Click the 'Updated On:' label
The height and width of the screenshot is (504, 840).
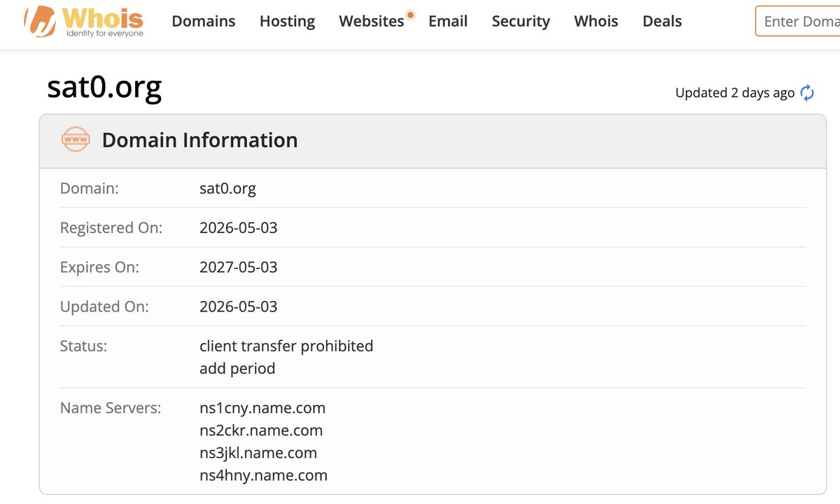click(x=104, y=306)
